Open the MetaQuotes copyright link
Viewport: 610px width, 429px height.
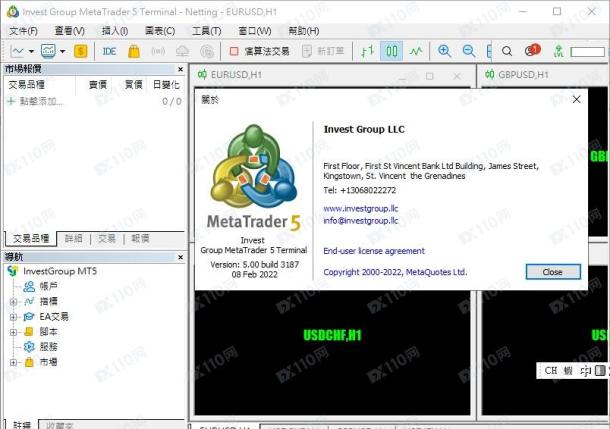coord(395,272)
